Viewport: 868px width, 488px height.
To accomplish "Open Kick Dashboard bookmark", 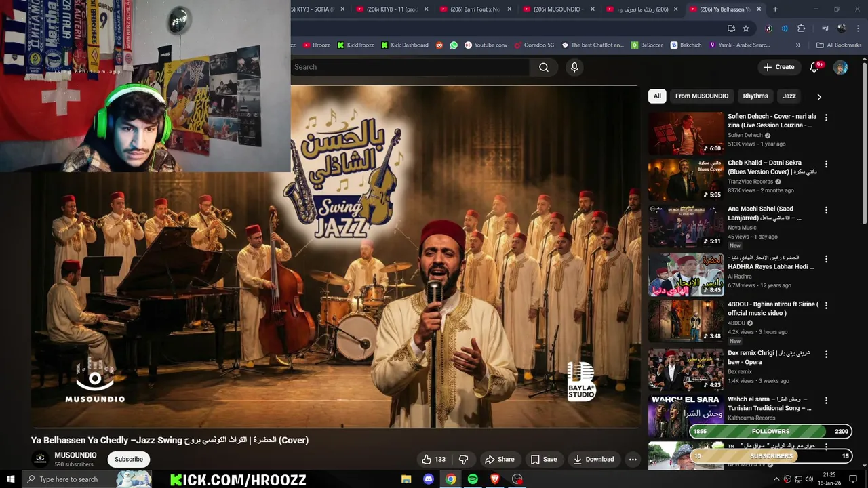I will coord(404,45).
